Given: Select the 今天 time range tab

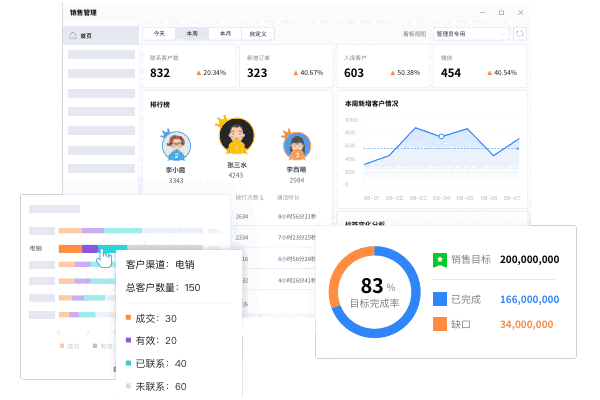Looking at the screenshot, I should pyautogui.click(x=159, y=34).
